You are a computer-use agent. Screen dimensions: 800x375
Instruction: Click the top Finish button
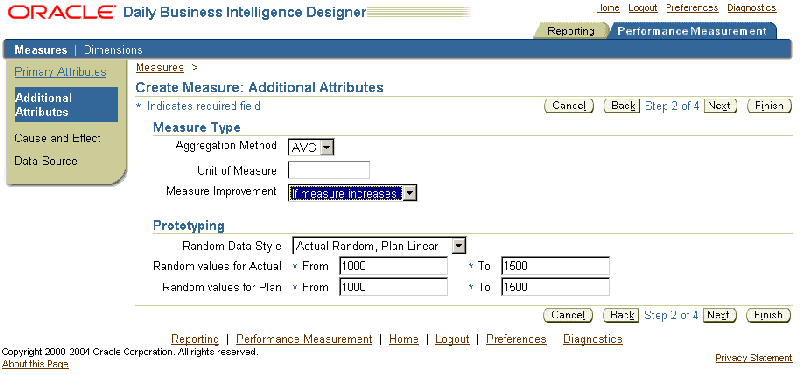(769, 106)
